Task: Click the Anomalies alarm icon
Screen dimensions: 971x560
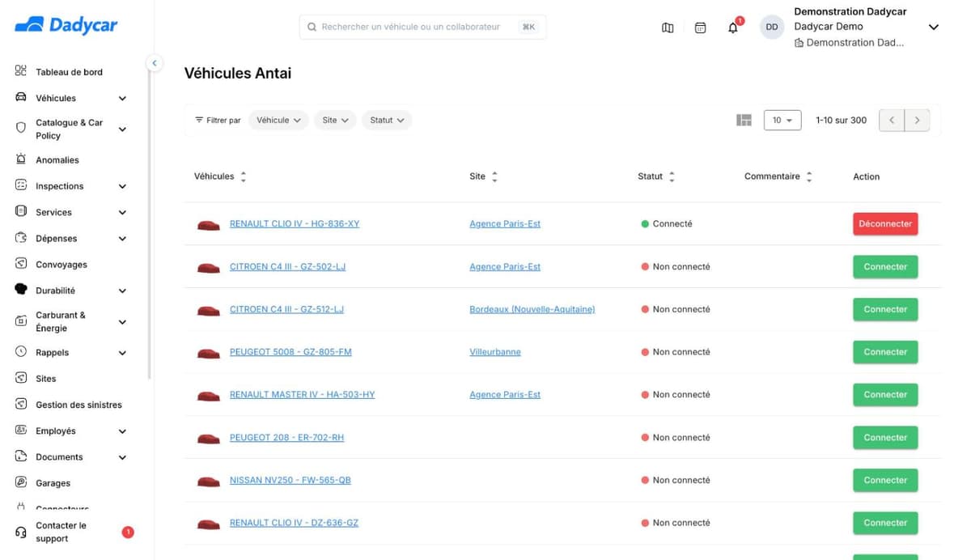Action: [x=21, y=159]
